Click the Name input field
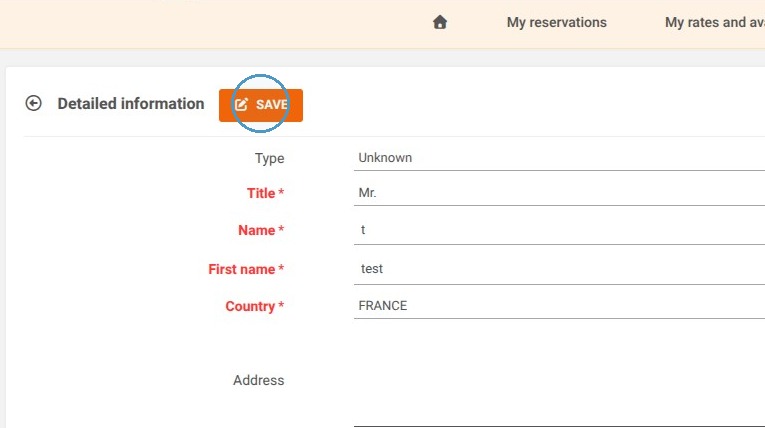The height and width of the screenshot is (428, 765). click(559, 230)
